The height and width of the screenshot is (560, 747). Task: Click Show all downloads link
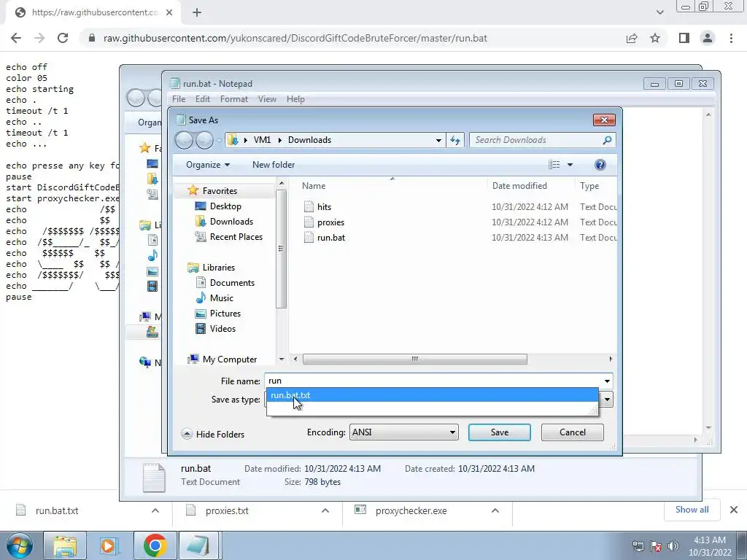[x=692, y=510]
